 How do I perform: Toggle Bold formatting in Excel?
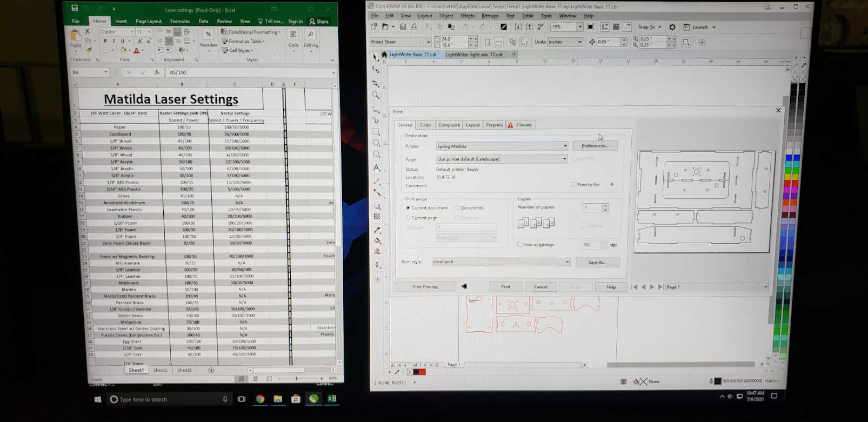[x=105, y=41]
